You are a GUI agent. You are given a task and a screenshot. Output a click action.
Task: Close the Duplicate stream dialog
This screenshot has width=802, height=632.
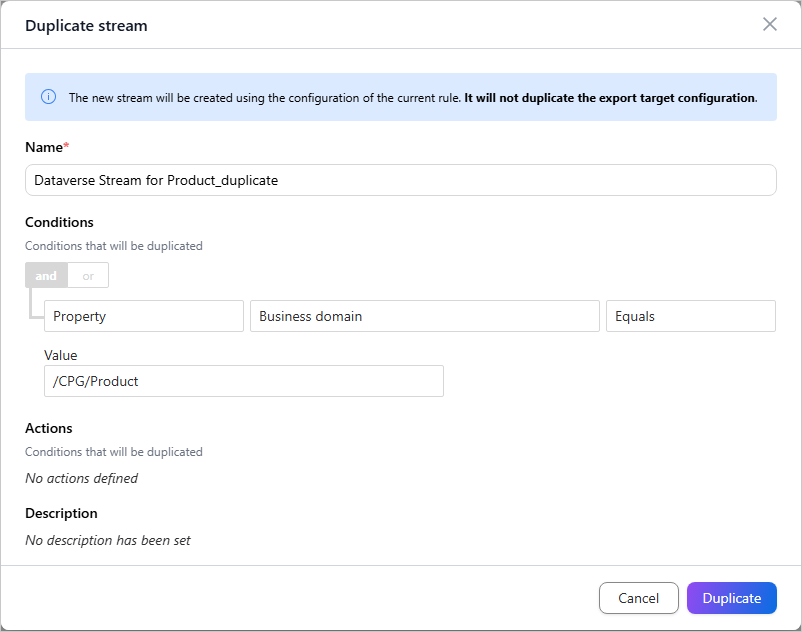tap(769, 24)
